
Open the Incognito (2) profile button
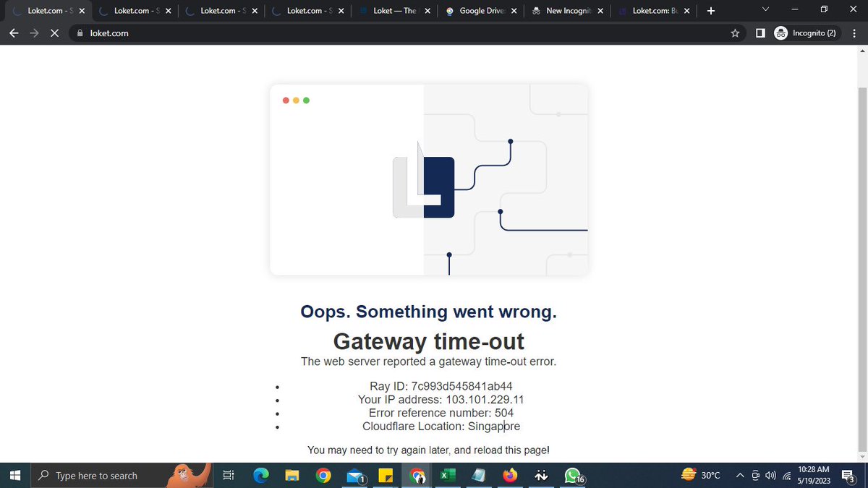[805, 33]
